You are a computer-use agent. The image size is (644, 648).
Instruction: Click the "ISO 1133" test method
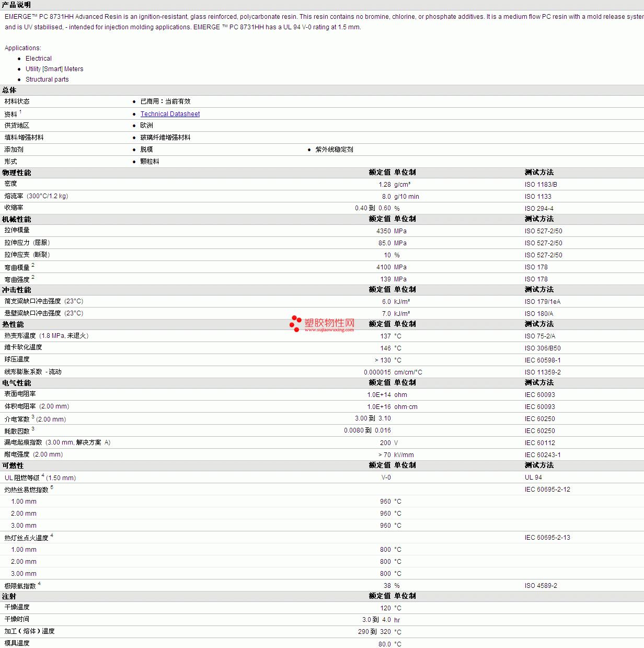pyautogui.click(x=538, y=197)
